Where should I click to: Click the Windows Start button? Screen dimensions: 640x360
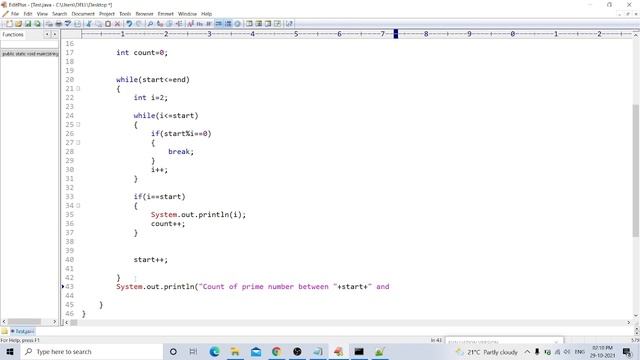coord(10,351)
